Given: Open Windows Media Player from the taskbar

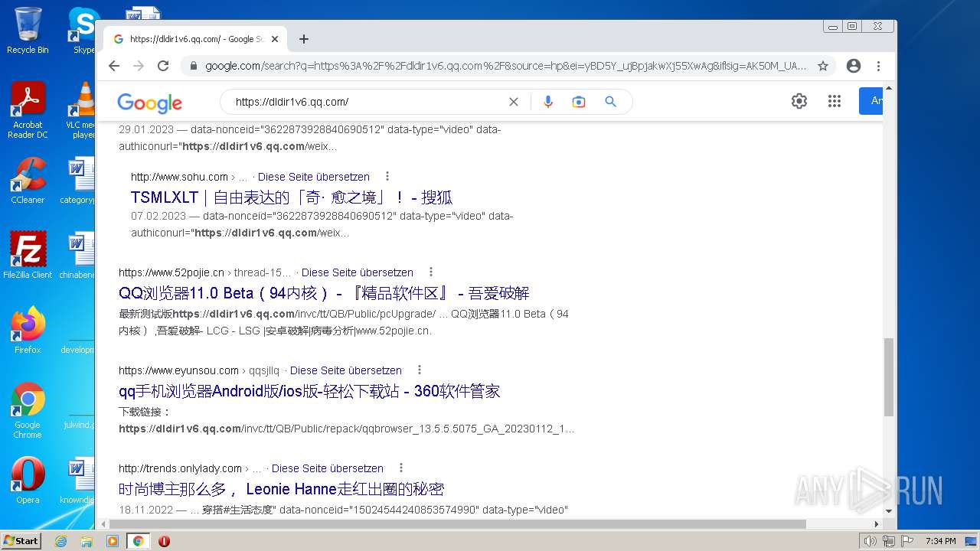Looking at the screenshot, I should (x=113, y=541).
